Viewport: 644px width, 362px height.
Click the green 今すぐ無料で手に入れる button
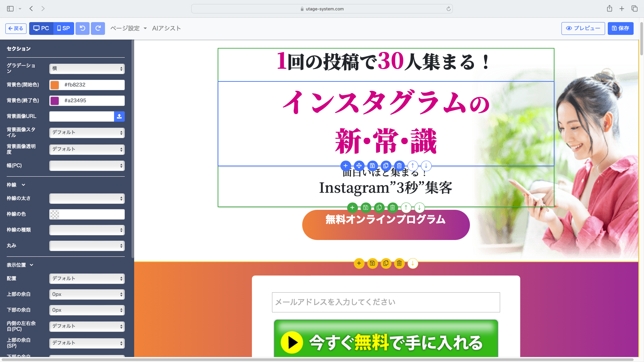(386, 339)
